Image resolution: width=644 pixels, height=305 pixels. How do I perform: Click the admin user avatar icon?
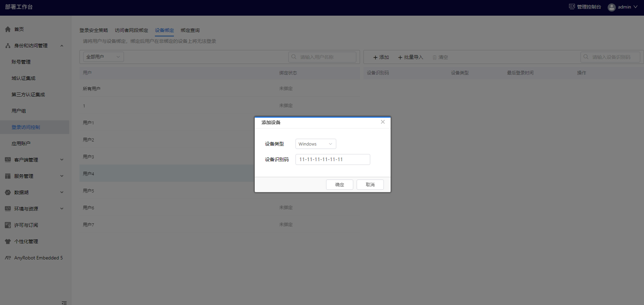tap(612, 7)
